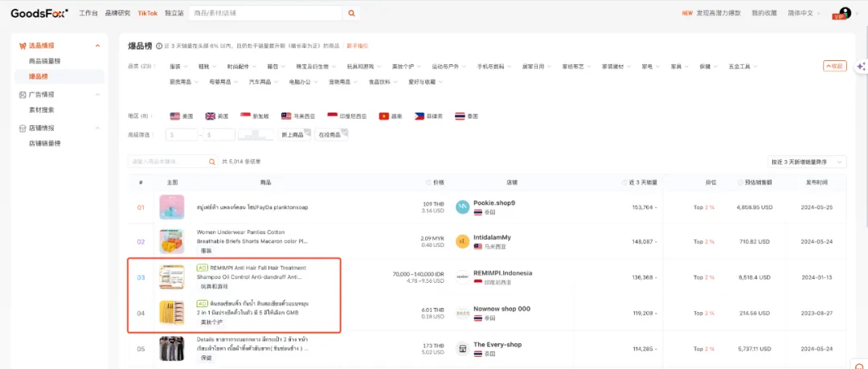The width and height of the screenshot is (868, 369).
Task: Filter region by Vietnam 越南
Action: [x=391, y=117]
